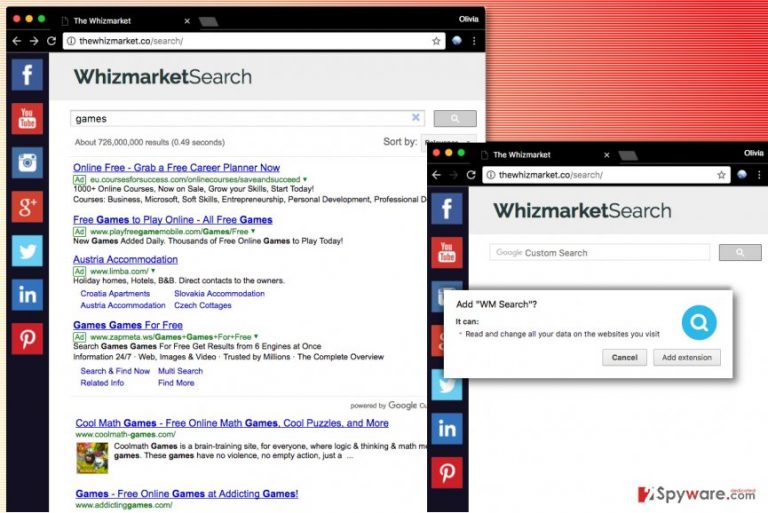Expand ad options arrow for zapmeta.ws result
768x513 pixels.
click(256, 337)
